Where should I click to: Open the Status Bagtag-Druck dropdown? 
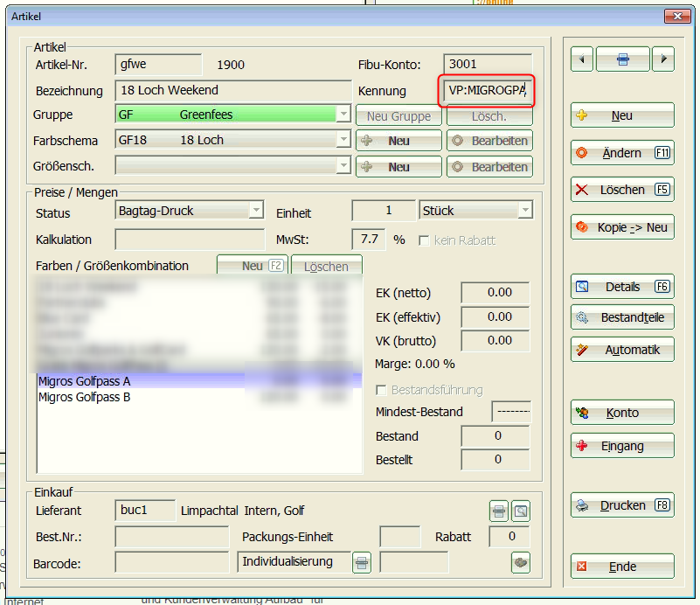click(x=255, y=211)
